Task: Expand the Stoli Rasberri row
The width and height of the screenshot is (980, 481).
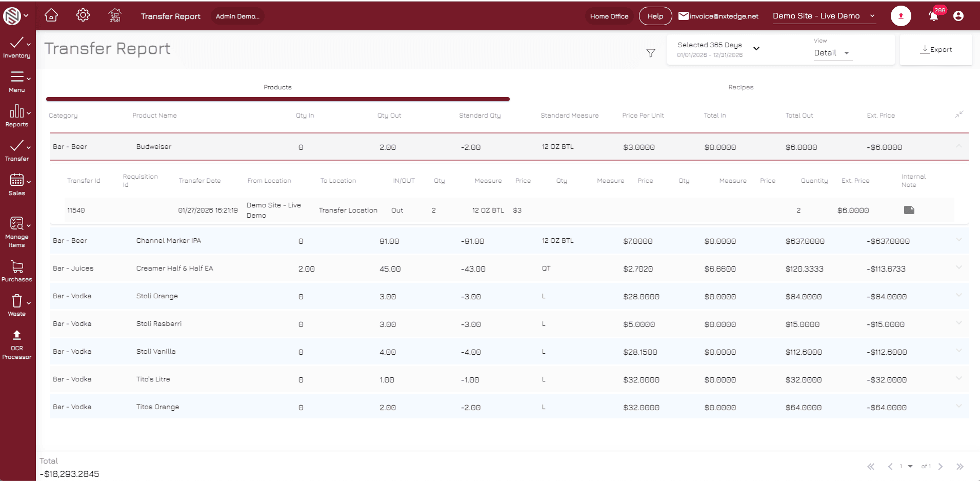Action: pyautogui.click(x=959, y=323)
